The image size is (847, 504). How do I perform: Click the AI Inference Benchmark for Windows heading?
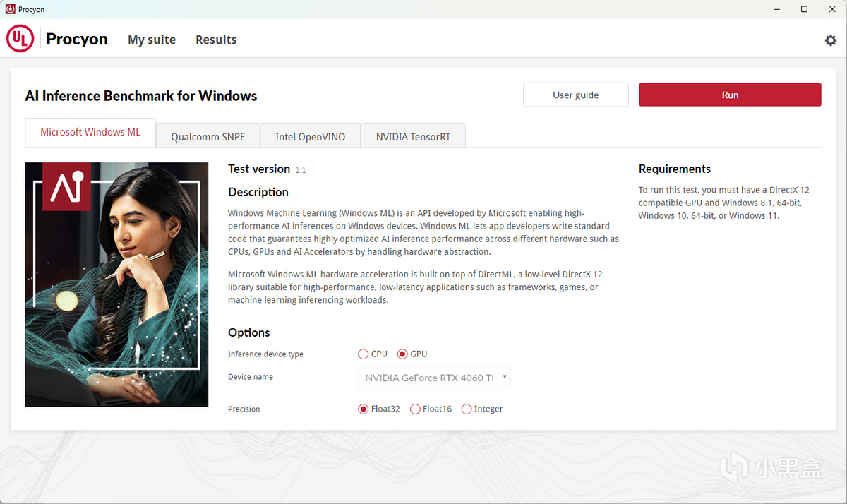[x=141, y=96]
